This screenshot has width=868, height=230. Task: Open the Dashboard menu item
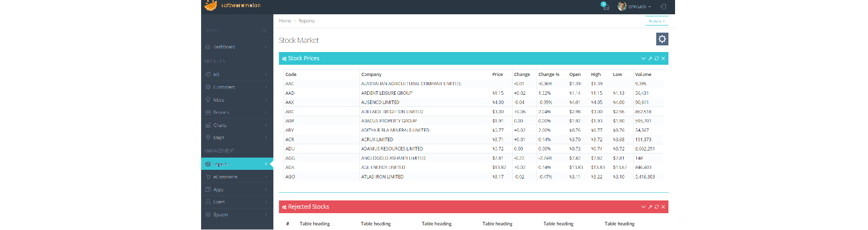coord(237,47)
